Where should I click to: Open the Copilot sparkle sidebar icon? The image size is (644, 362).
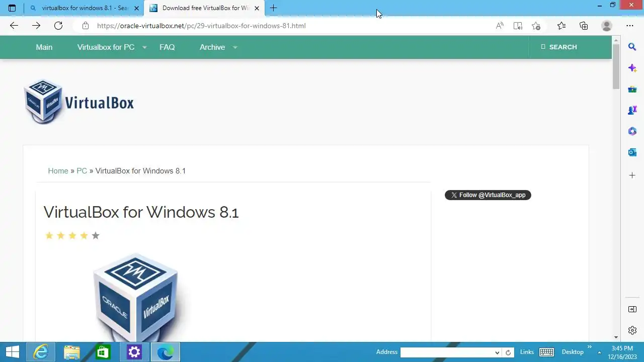[x=632, y=68]
